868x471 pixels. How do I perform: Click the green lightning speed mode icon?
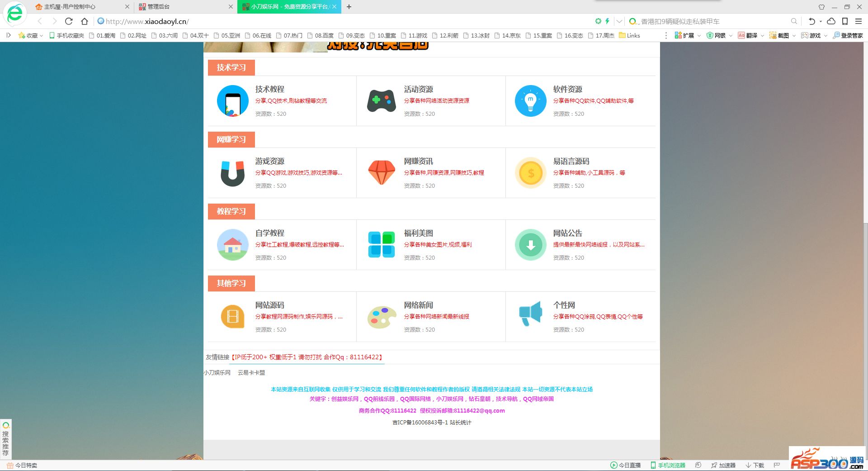pyautogui.click(x=607, y=21)
